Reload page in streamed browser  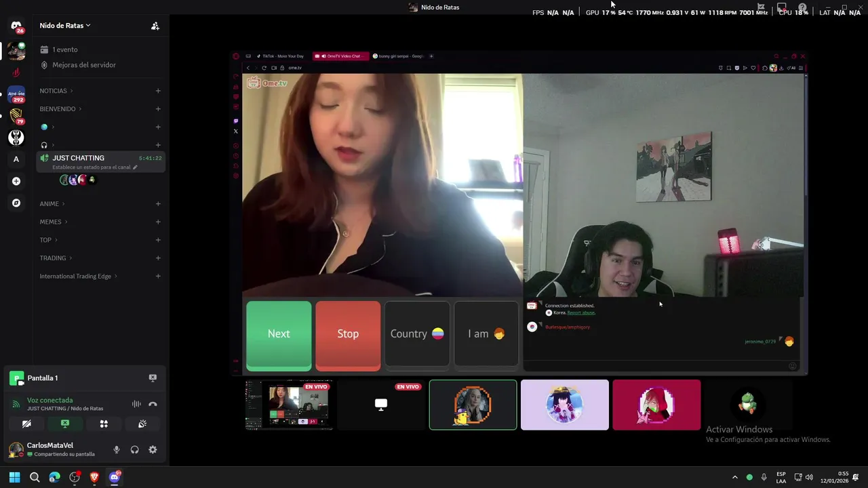264,68
